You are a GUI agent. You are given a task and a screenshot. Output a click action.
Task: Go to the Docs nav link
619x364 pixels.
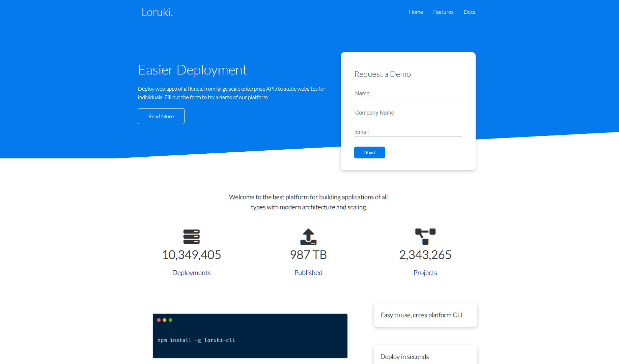click(x=469, y=12)
